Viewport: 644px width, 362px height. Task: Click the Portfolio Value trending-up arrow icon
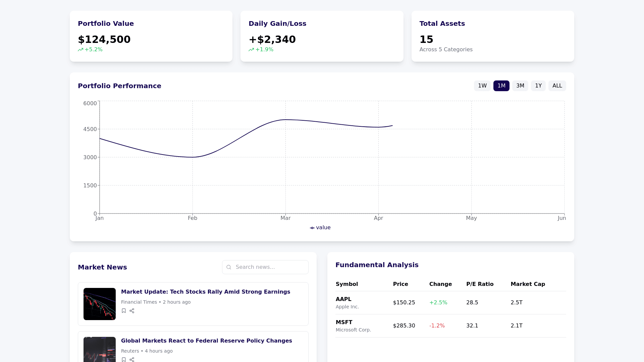(80, 50)
